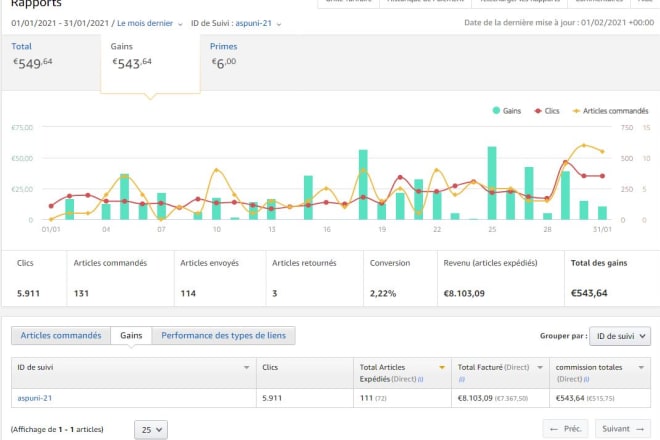Click the sort arrow in Total Facturé header

tap(540, 368)
